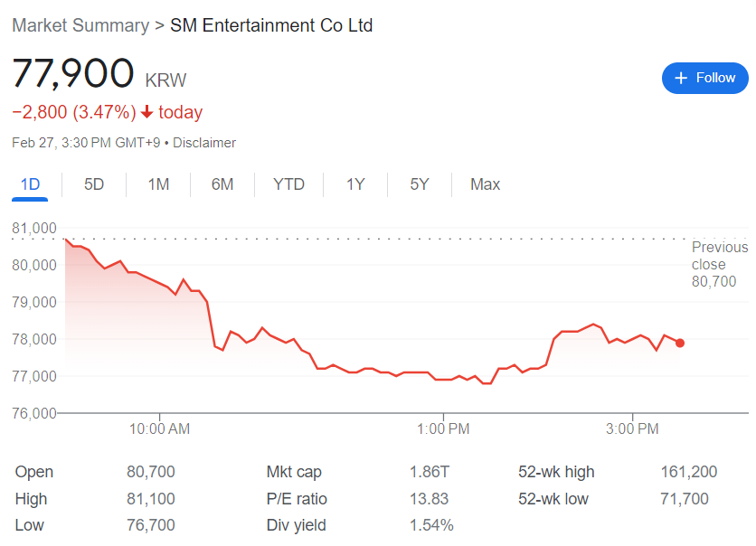Select the 1D time range tab
This screenshot has height=546, width=756.
(x=30, y=184)
